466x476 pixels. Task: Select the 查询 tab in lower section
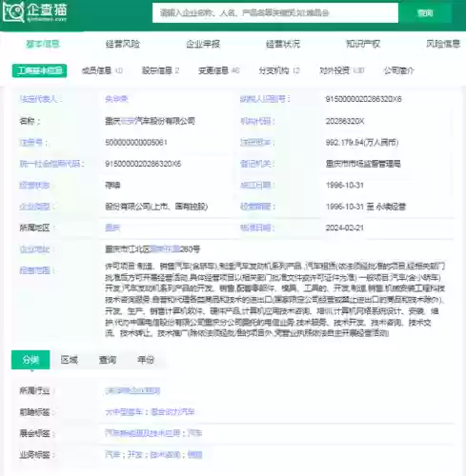[108, 360]
